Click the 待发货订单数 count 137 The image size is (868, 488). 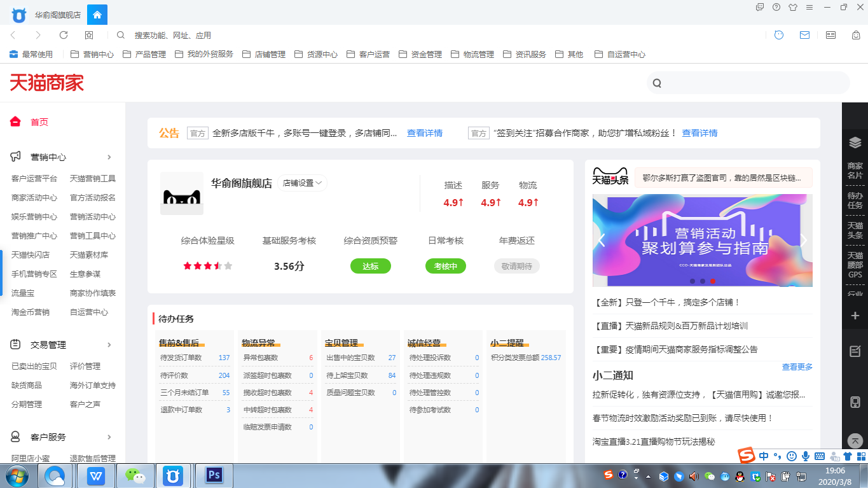[x=224, y=358]
